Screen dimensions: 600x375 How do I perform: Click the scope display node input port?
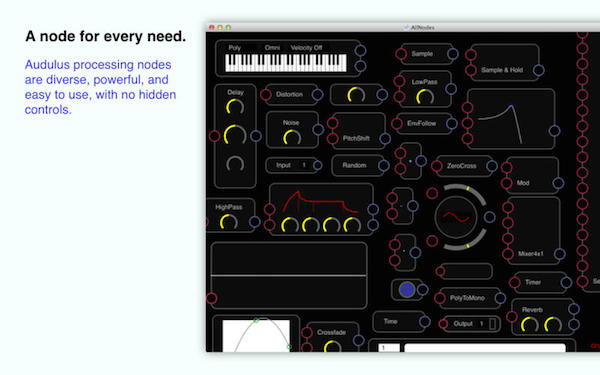212,298
